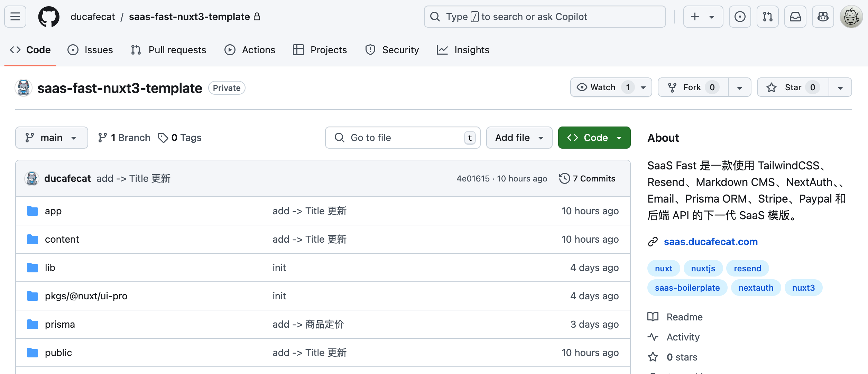Click the ducafecat commit author avatar
Image resolution: width=868 pixels, height=374 pixels.
point(32,178)
